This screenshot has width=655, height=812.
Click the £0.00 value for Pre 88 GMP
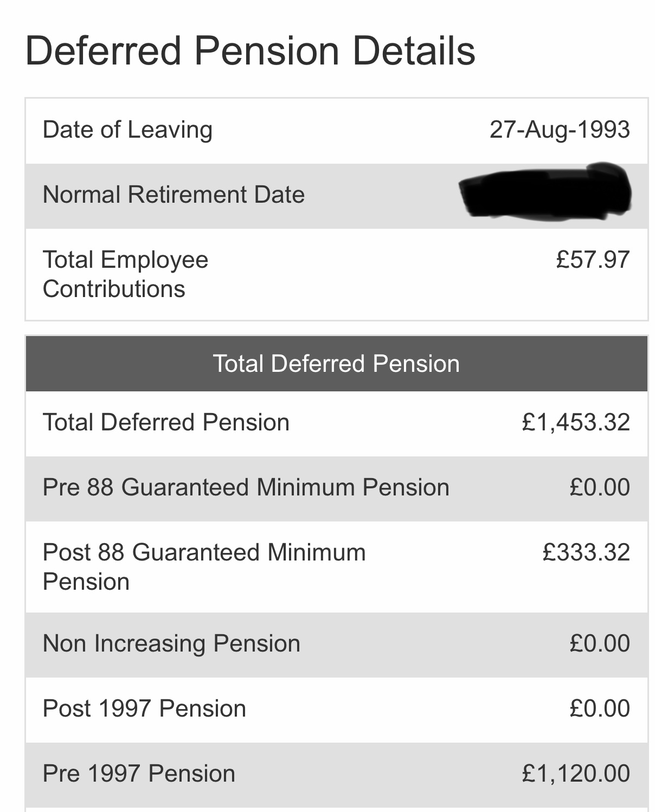coord(600,487)
